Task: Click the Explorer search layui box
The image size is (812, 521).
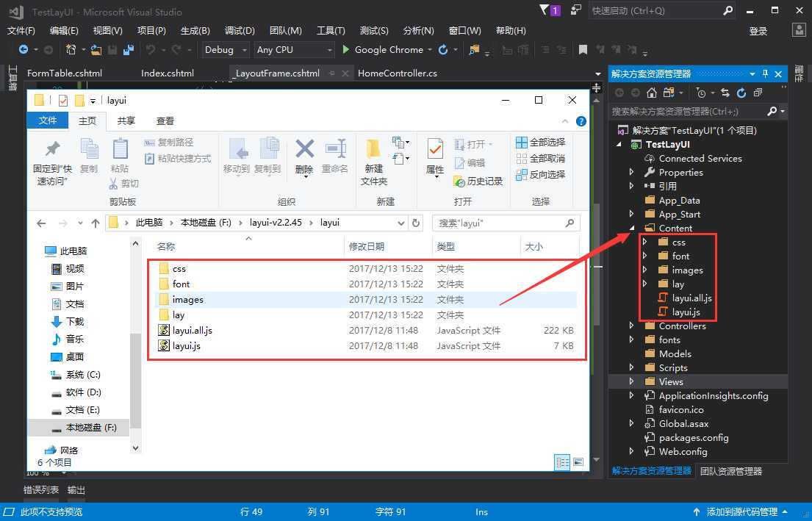Action: point(506,223)
